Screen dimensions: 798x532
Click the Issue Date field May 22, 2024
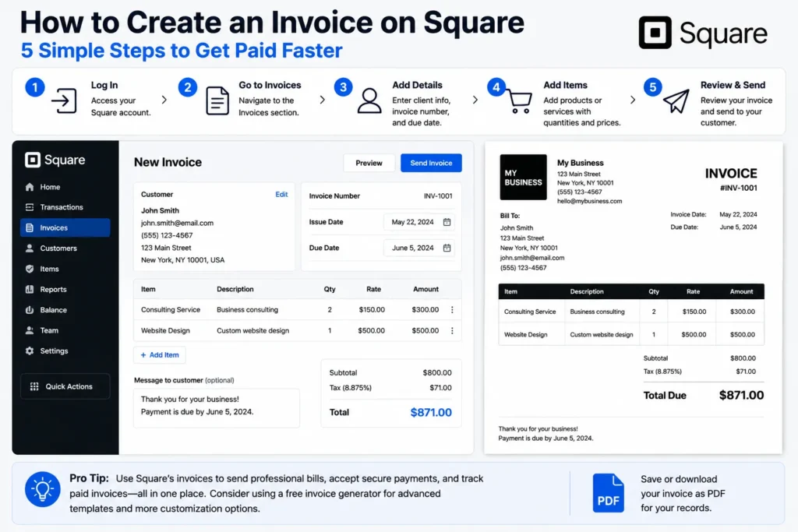(x=419, y=222)
